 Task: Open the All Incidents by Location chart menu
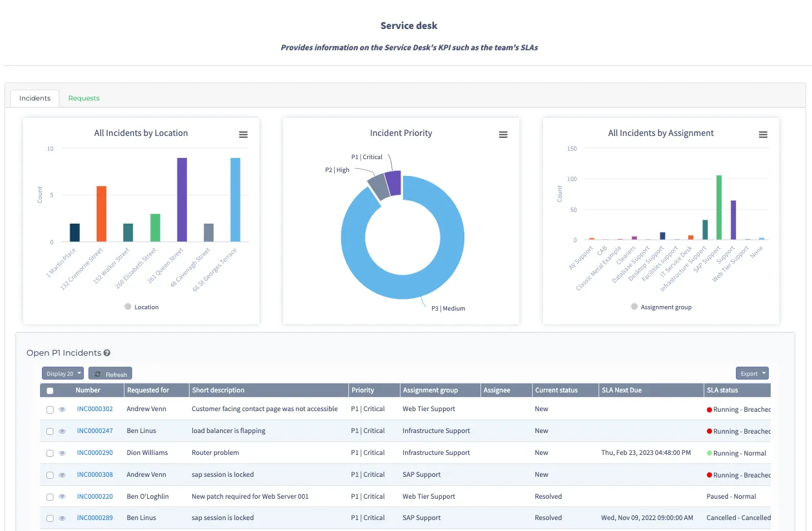(243, 135)
